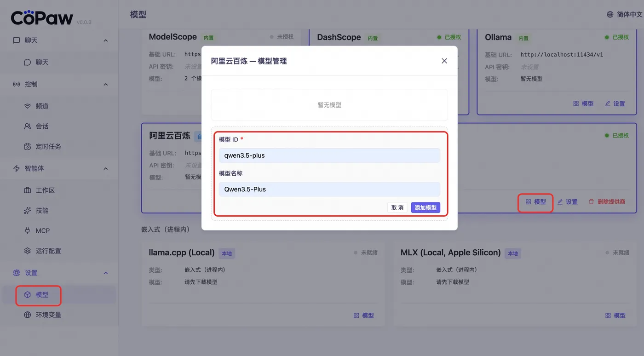The width and height of the screenshot is (644, 356).
Task: Click the llama.cpp (Local) card title
Action: (x=182, y=253)
